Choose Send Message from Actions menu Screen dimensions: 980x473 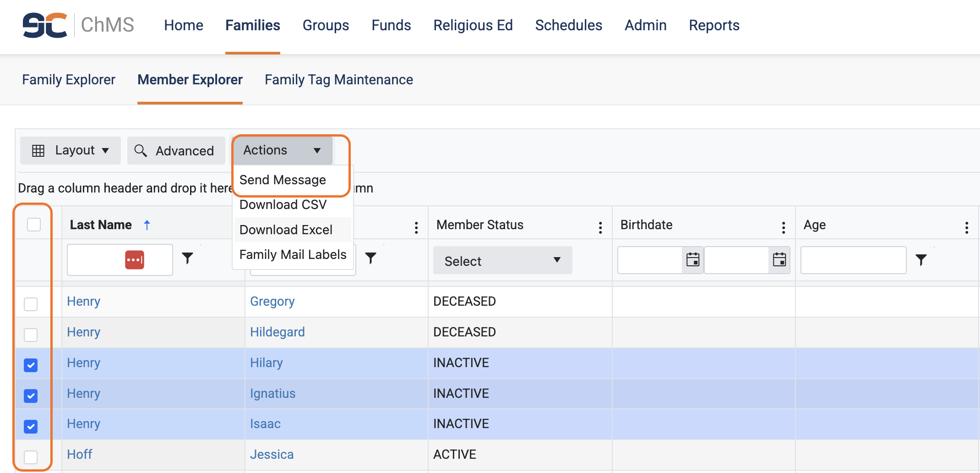[283, 180]
